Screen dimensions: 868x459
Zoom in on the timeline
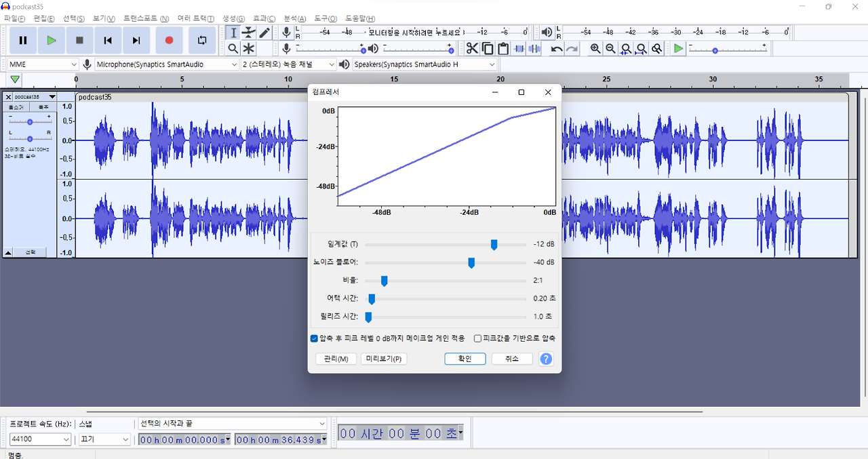point(595,48)
